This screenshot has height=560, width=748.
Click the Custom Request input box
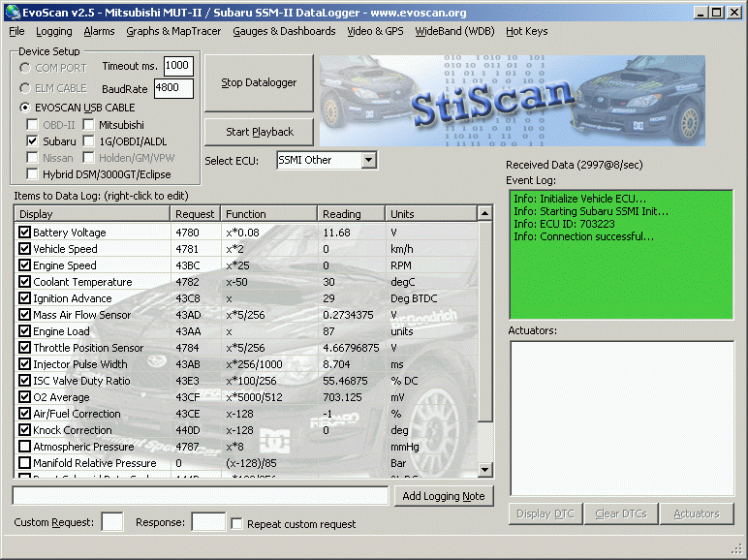(112, 522)
